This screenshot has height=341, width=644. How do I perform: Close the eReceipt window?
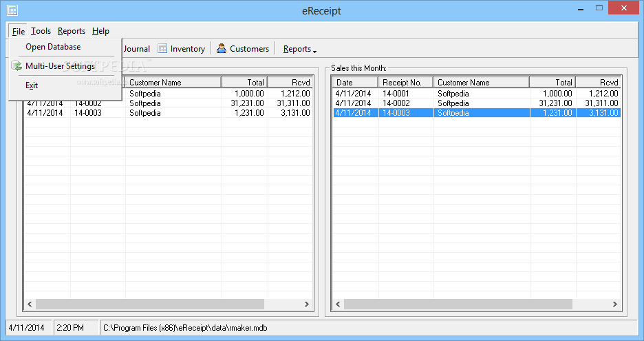click(624, 8)
